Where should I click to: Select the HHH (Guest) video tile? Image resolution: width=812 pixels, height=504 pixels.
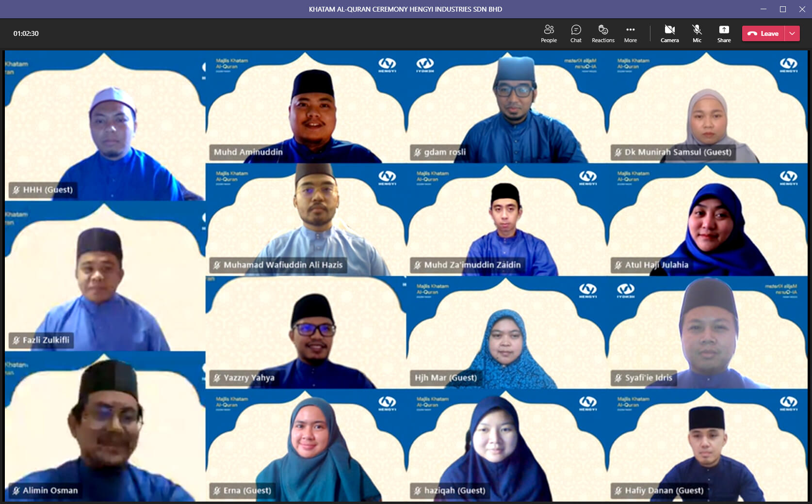pyautogui.click(x=105, y=125)
